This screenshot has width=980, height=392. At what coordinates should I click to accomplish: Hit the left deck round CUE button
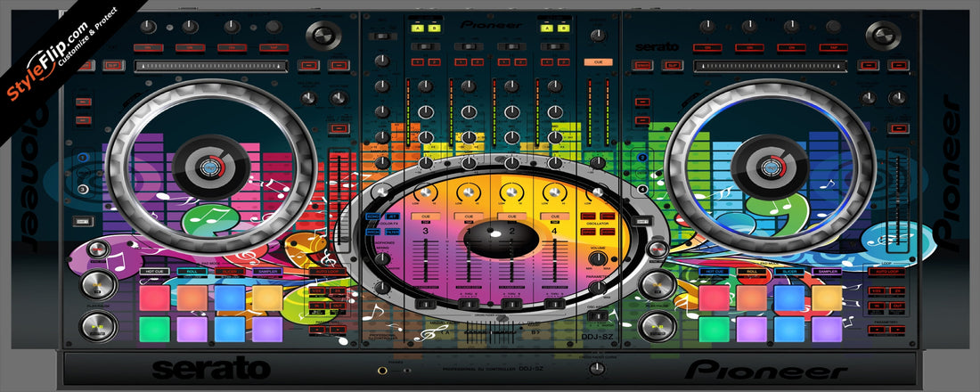[98, 284]
